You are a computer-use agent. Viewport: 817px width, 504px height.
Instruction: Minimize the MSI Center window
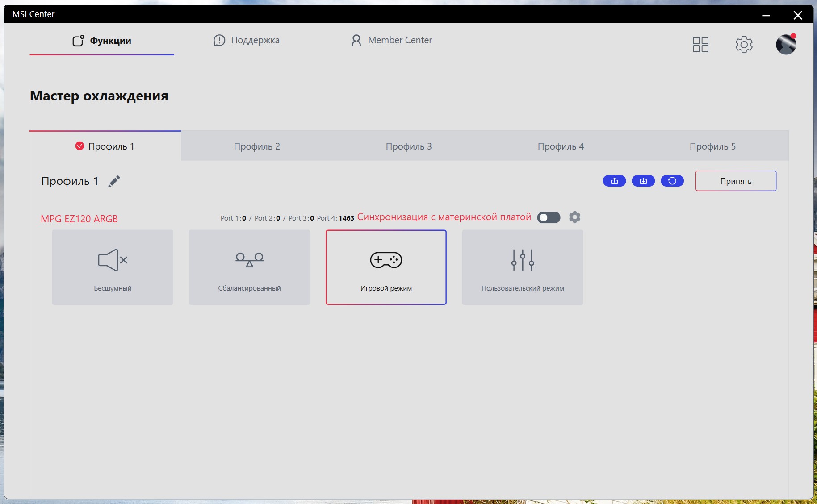pos(766,15)
